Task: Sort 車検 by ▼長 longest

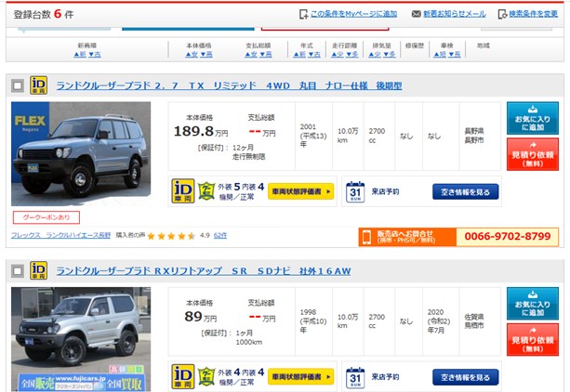Action: pos(455,54)
